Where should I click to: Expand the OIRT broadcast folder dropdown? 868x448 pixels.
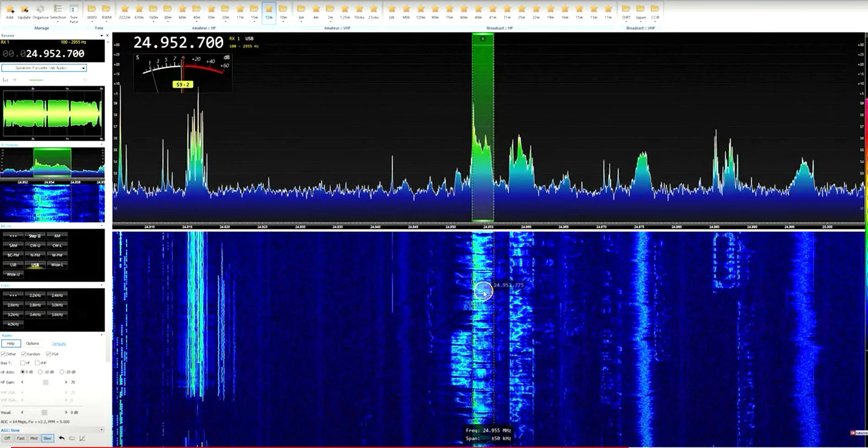pyautogui.click(x=626, y=22)
